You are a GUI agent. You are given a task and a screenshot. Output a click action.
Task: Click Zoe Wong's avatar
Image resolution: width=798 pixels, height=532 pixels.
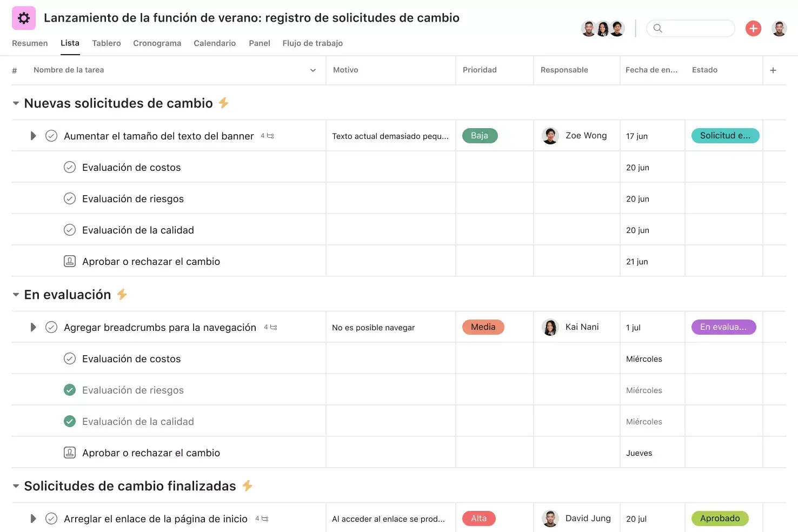pos(550,136)
